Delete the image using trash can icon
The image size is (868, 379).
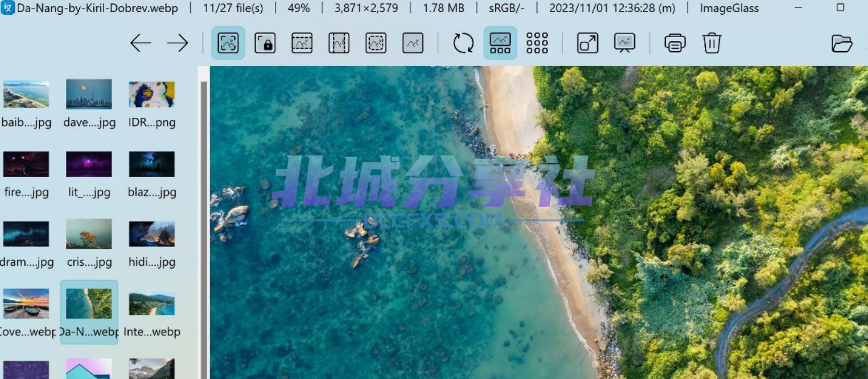[712, 43]
